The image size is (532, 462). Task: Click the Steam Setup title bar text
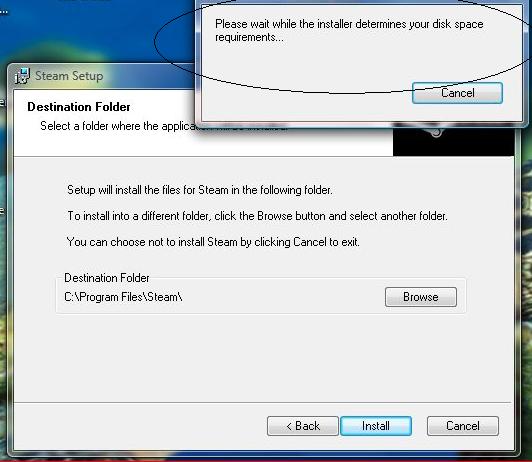[x=69, y=76]
